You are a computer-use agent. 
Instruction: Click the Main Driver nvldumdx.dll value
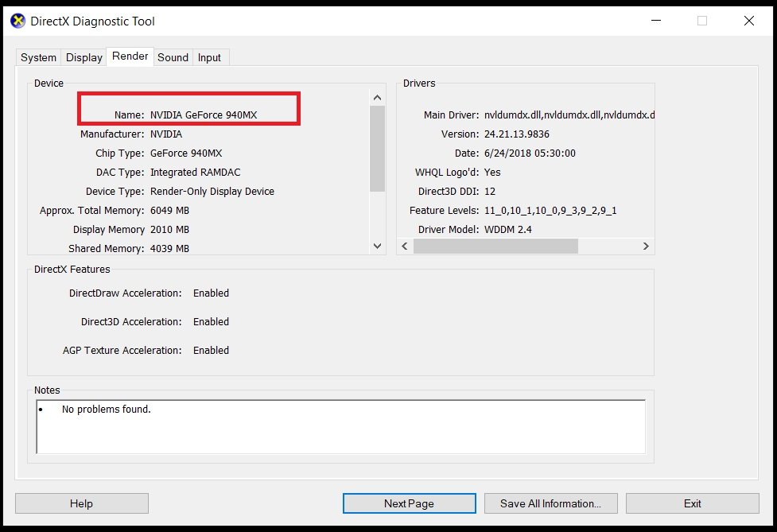pyautogui.click(x=569, y=115)
